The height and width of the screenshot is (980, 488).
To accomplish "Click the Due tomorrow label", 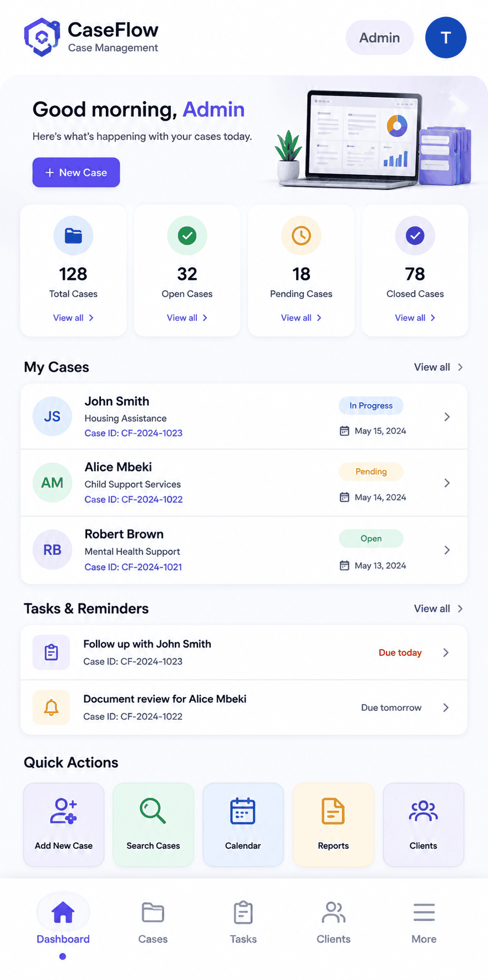I will pyautogui.click(x=392, y=708).
